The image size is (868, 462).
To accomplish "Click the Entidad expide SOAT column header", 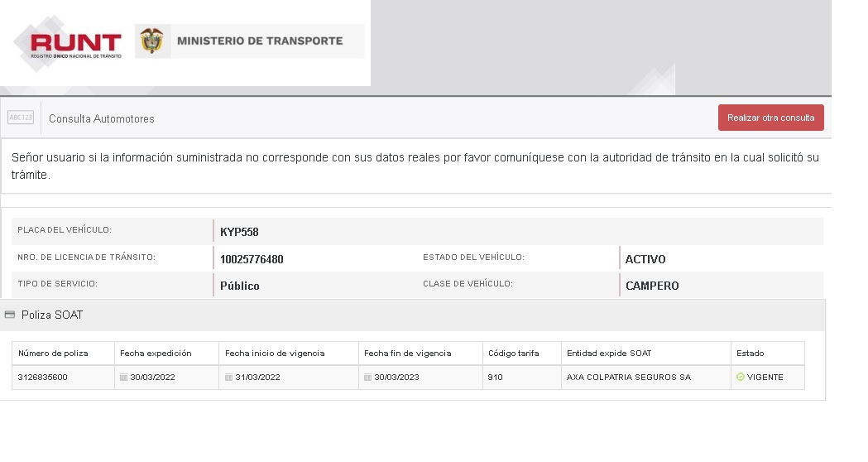I will (x=609, y=354).
